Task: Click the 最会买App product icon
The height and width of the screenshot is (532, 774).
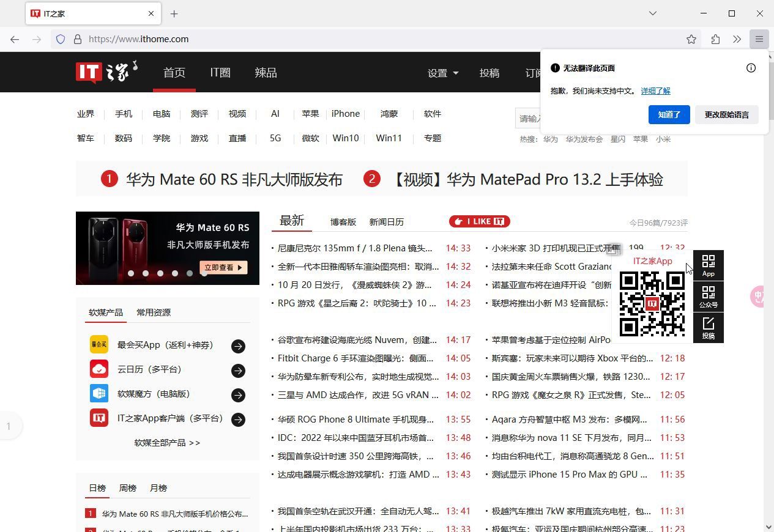Action: pos(99,345)
